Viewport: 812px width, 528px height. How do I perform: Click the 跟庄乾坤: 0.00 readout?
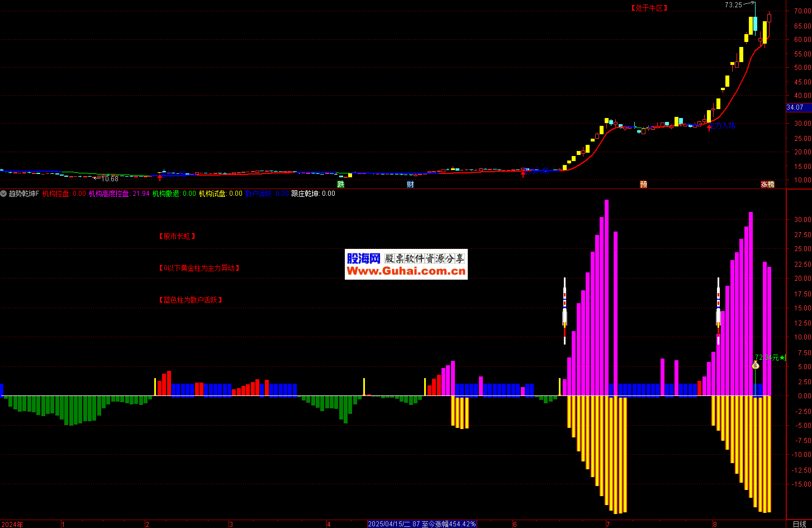pyautogui.click(x=314, y=194)
